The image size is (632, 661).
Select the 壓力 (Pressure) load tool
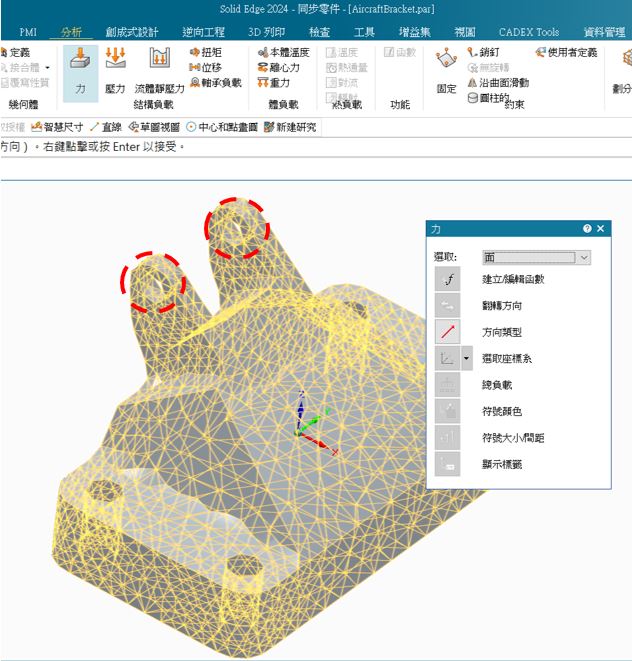click(115, 71)
